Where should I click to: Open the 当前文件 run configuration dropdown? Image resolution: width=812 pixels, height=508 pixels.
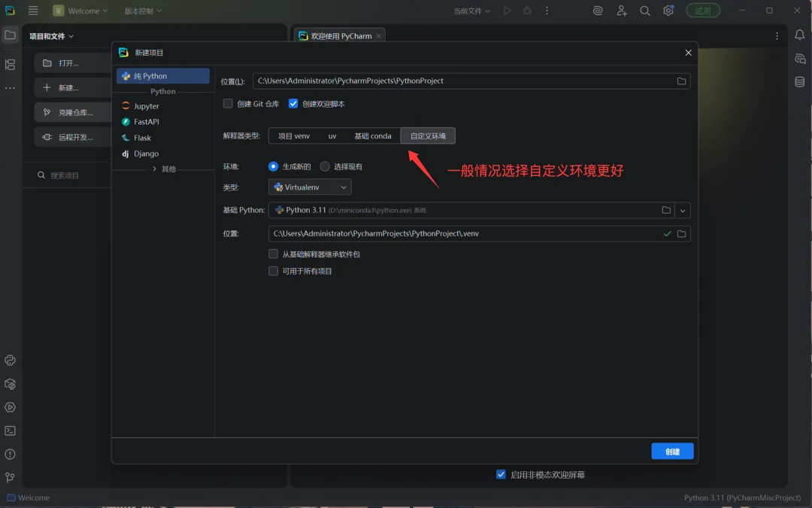(x=471, y=11)
